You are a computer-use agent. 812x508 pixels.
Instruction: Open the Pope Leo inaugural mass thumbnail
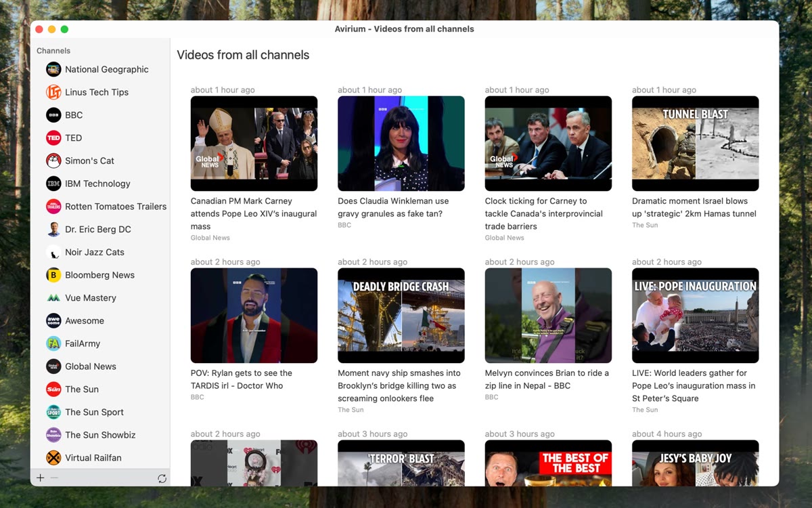254,144
